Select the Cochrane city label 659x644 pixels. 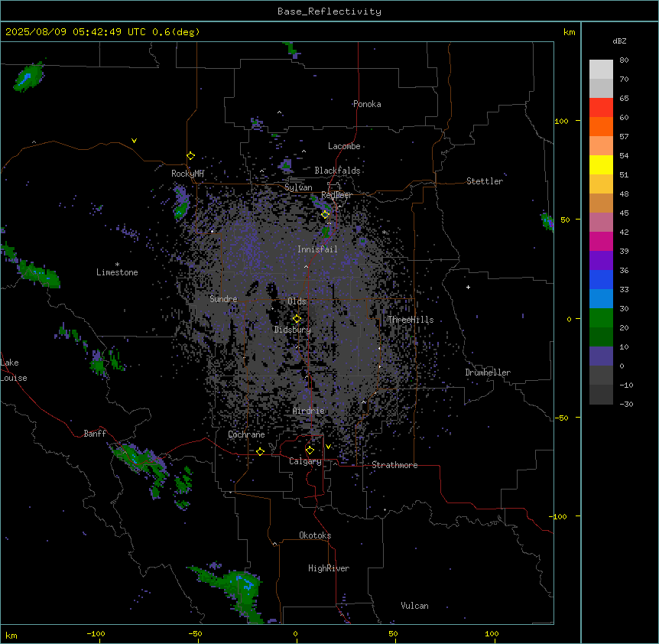[246, 434]
